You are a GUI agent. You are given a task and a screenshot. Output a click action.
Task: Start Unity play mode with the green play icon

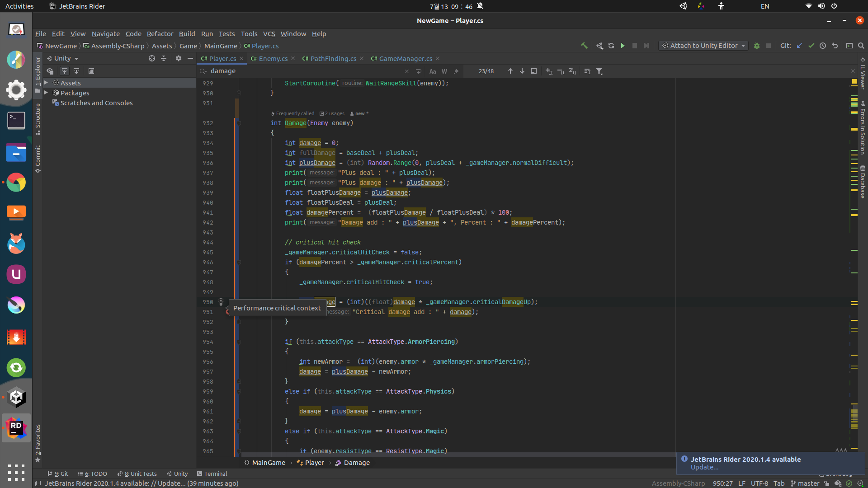click(623, 46)
